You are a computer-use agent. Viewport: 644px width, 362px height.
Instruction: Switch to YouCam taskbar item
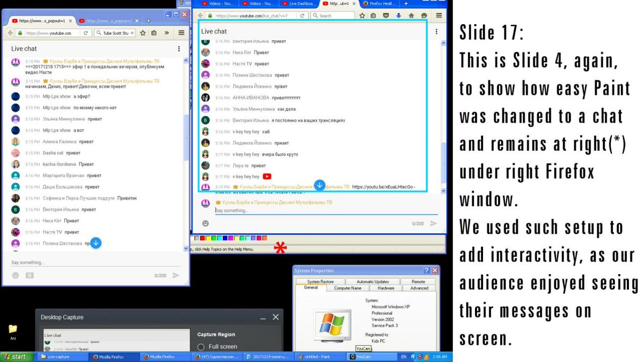(x=371, y=357)
